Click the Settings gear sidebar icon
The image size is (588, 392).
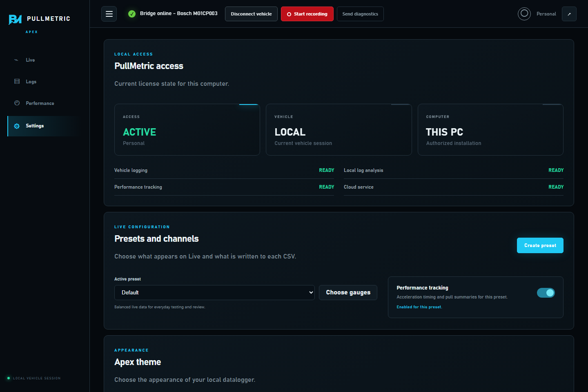[x=17, y=126]
